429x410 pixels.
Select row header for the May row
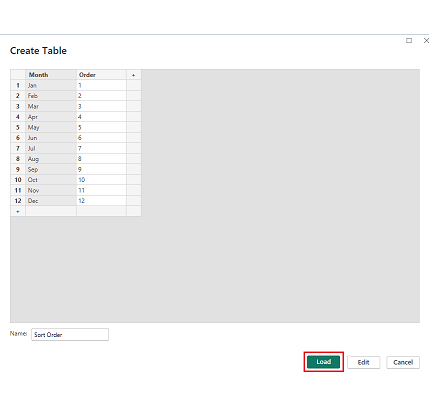[18, 127]
